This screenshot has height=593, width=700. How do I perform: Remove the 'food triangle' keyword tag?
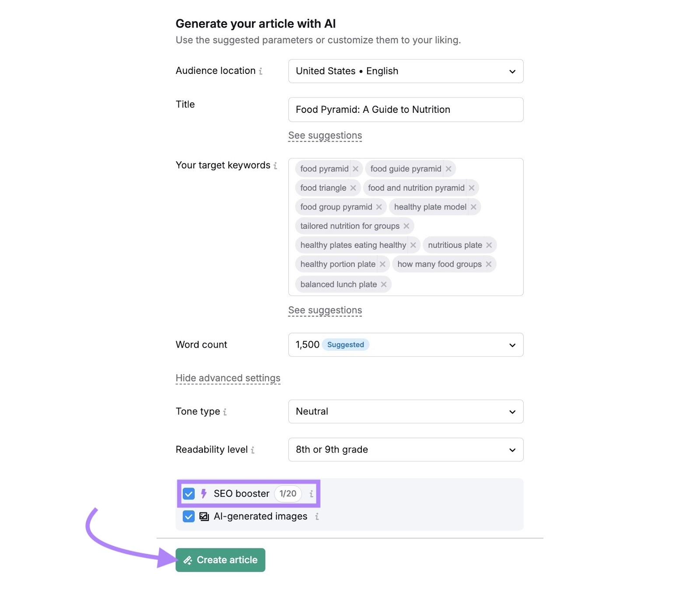click(353, 188)
